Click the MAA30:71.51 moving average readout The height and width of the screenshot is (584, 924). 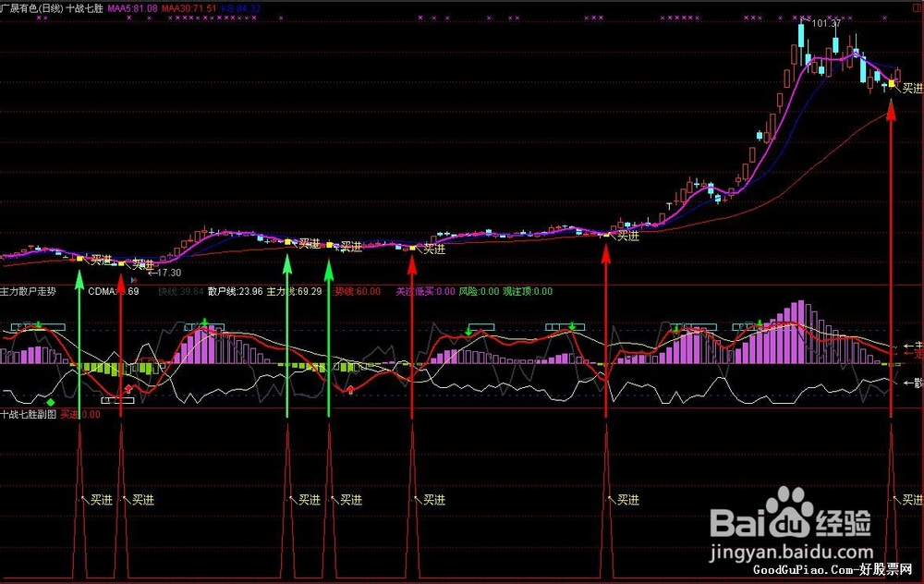coord(188,8)
